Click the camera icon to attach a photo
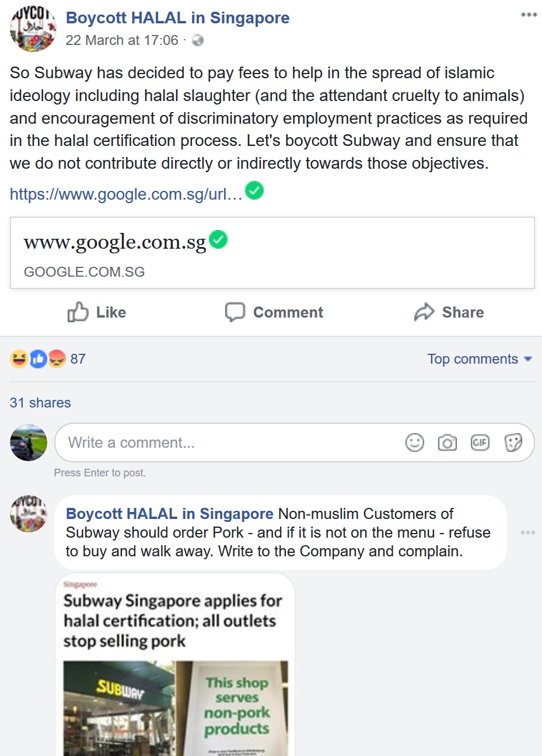Screen dimensions: 542x756 tap(447, 443)
